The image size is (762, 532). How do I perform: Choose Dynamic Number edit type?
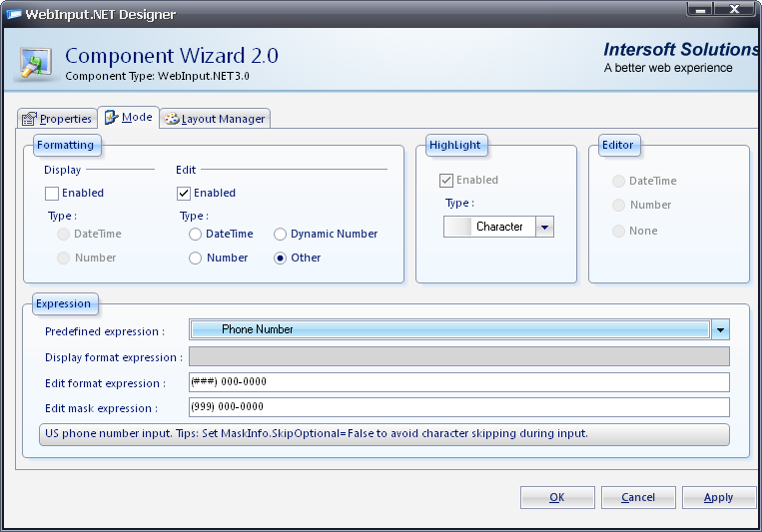click(281, 235)
